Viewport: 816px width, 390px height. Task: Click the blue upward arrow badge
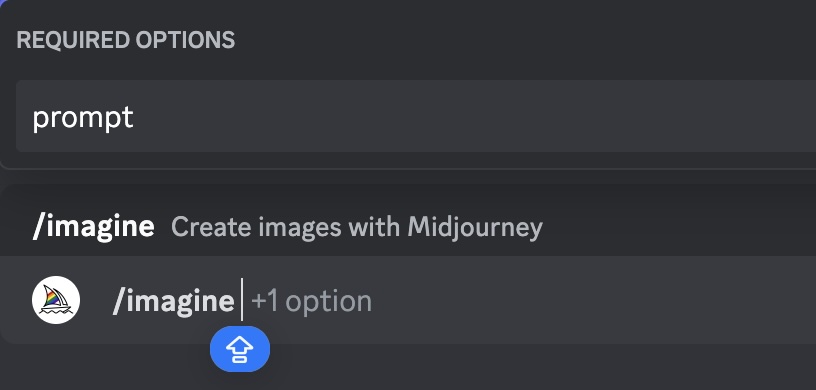point(240,349)
